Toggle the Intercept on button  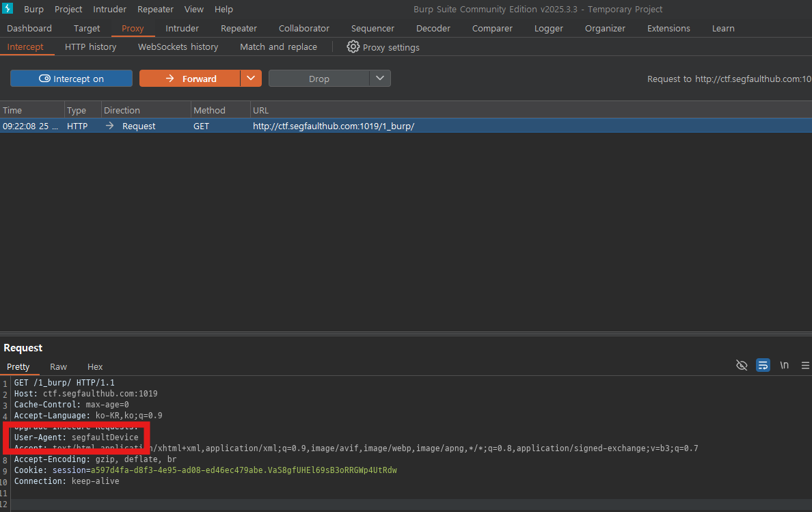(72, 79)
